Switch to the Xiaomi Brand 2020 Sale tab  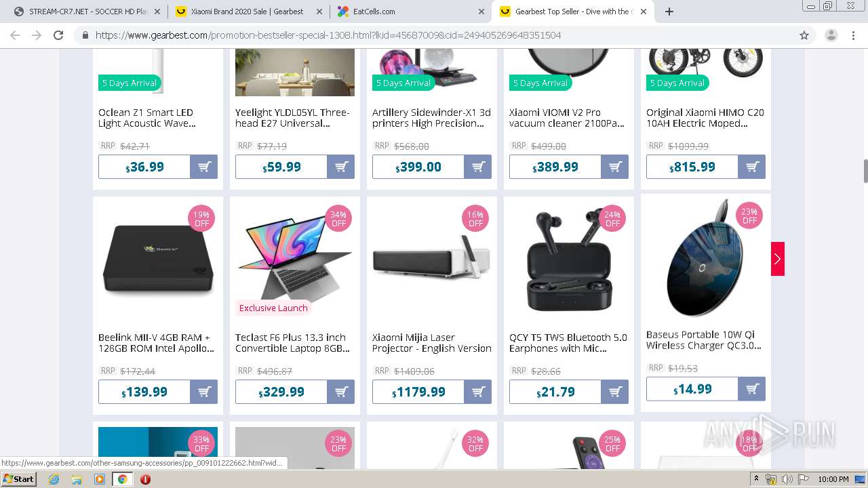(248, 12)
